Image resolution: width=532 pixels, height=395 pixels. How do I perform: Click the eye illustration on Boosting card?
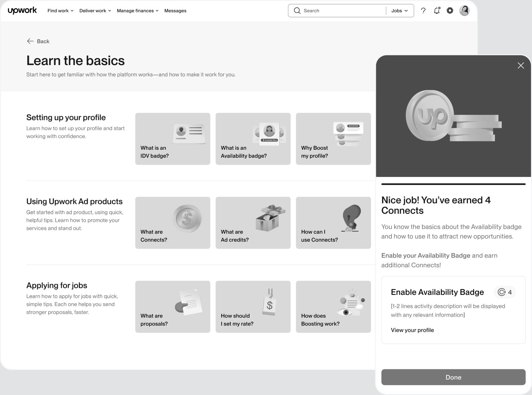pos(351,302)
